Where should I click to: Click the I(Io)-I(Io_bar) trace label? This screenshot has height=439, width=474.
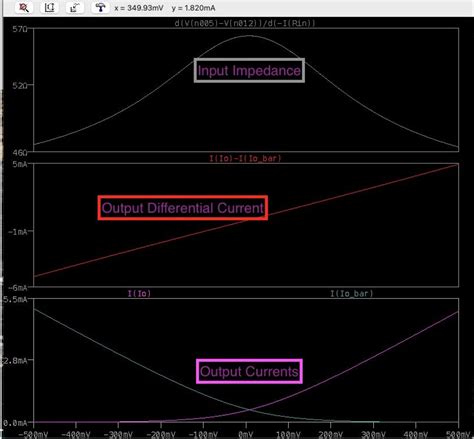point(245,158)
